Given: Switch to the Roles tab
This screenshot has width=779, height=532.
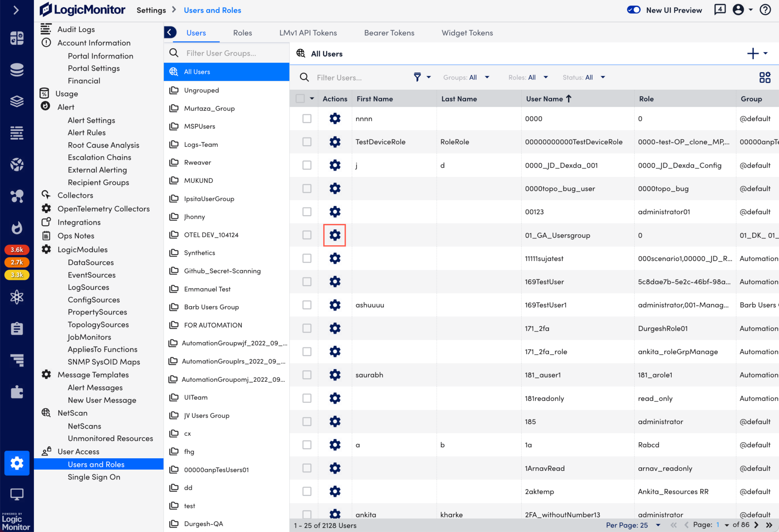Looking at the screenshot, I should (242, 33).
